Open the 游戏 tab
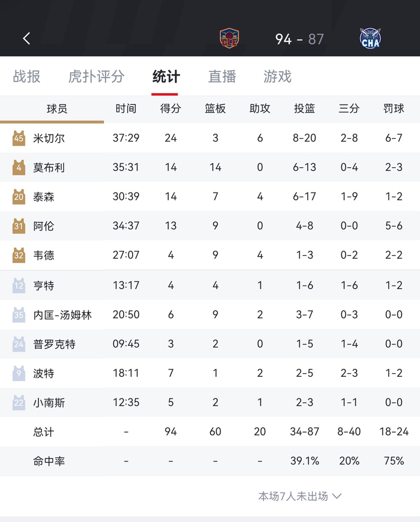Viewport: 420px width, 522px height. (x=277, y=77)
